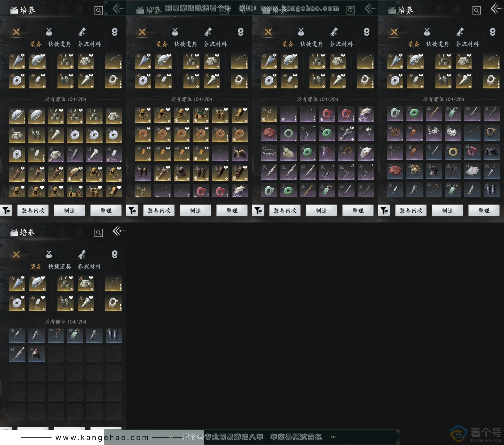Select the equipped bow slot in the fourth panel

pos(491,61)
